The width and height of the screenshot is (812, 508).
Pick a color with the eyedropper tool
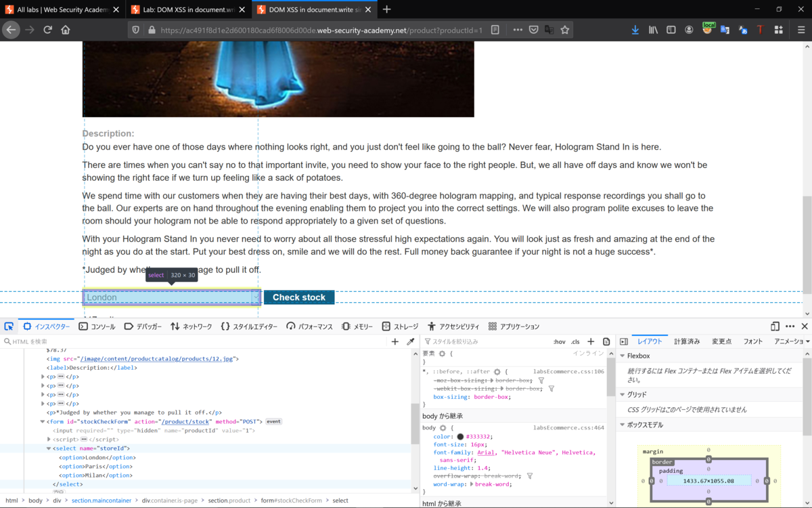pyautogui.click(x=410, y=341)
